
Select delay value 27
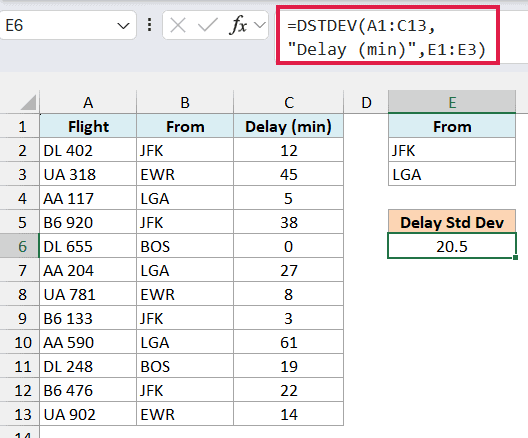[289, 270]
